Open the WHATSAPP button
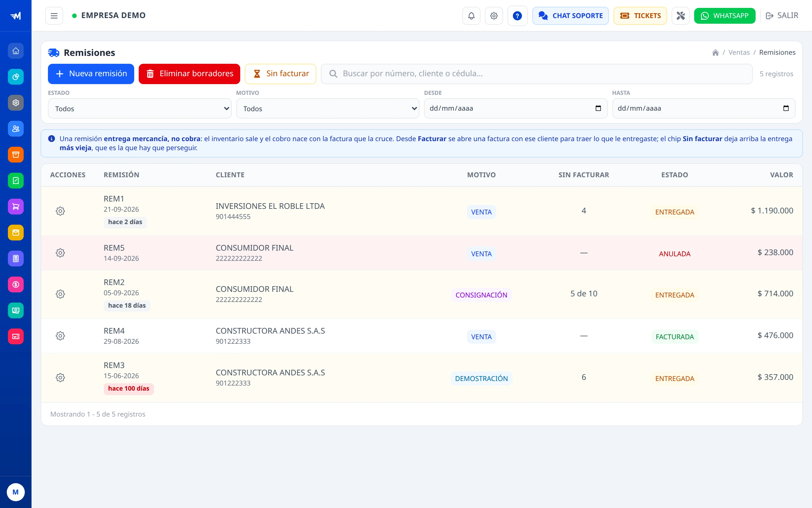 tap(725, 16)
